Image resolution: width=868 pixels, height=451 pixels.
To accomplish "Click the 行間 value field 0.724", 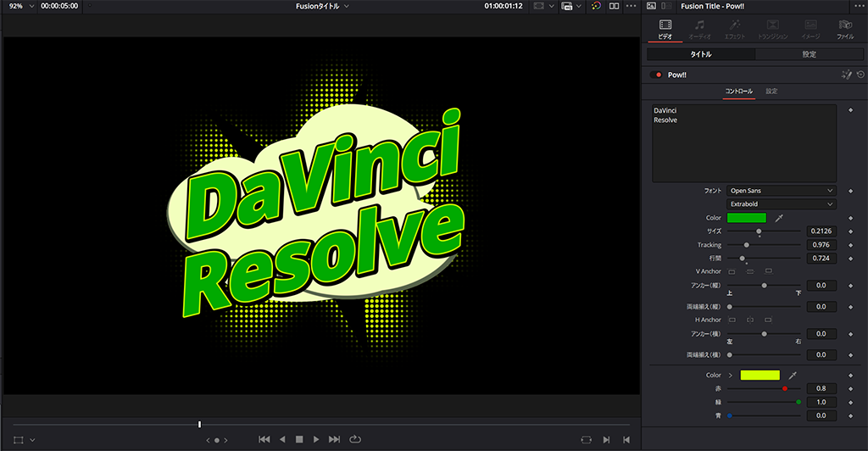I will [821, 259].
